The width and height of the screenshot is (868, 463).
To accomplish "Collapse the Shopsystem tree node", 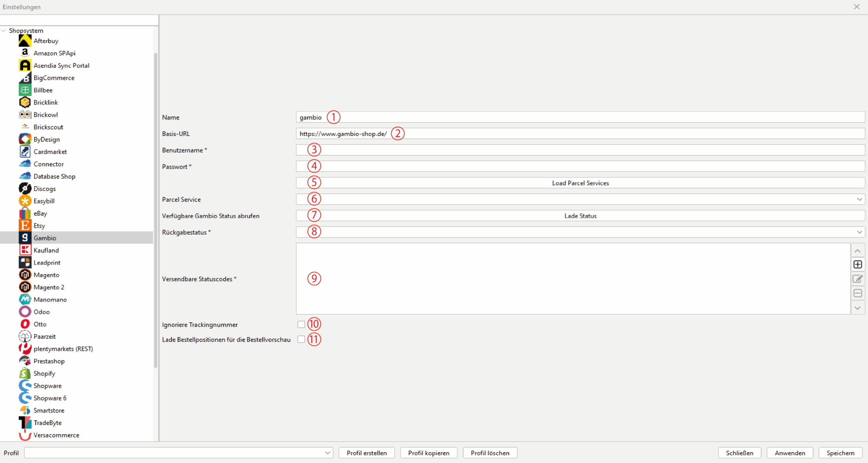I will 4,31.
